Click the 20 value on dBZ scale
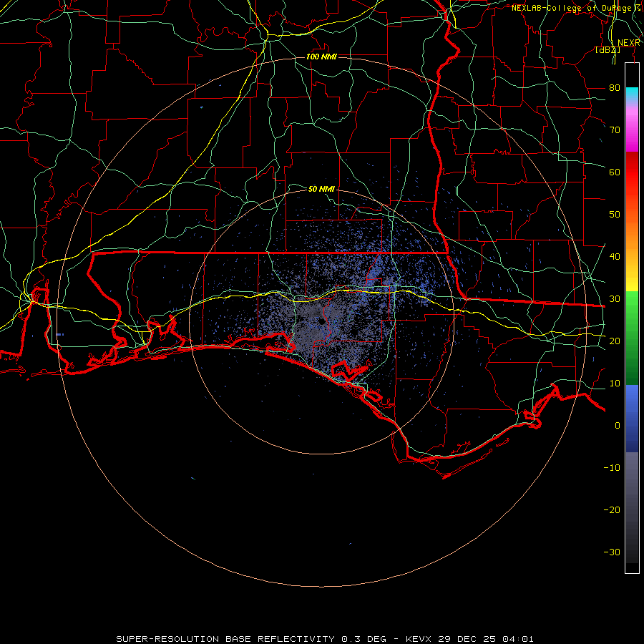Screen dimensions: 644x644 point(615,341)
